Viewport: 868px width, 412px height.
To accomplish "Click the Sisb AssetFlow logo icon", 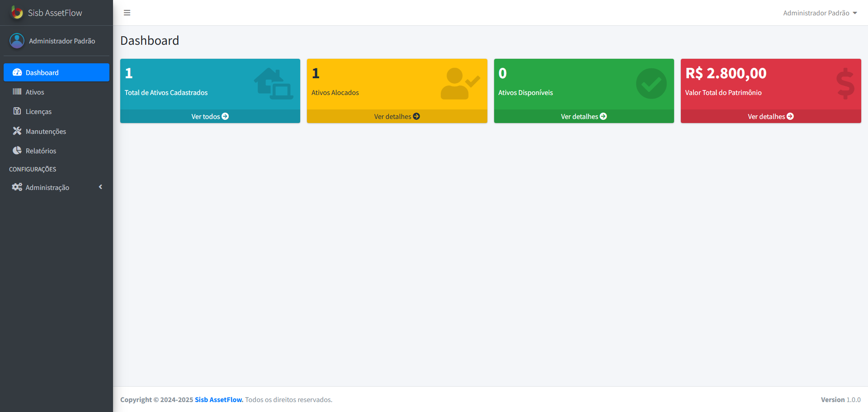I will [17, 13].
